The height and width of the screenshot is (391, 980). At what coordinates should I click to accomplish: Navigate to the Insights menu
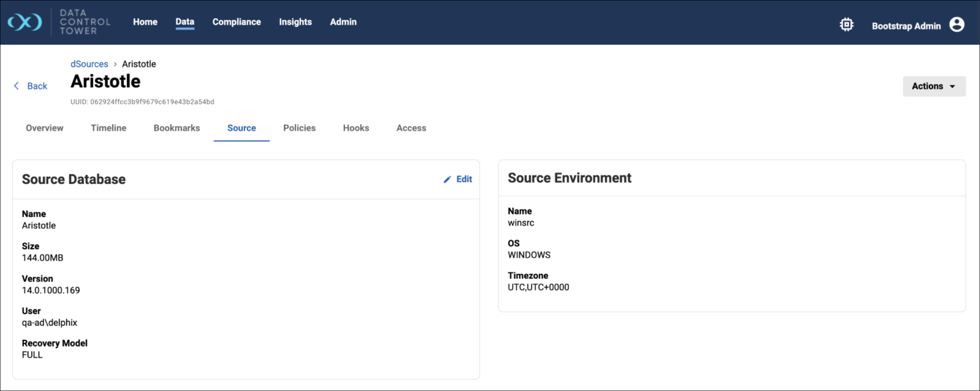pos(295,22)
